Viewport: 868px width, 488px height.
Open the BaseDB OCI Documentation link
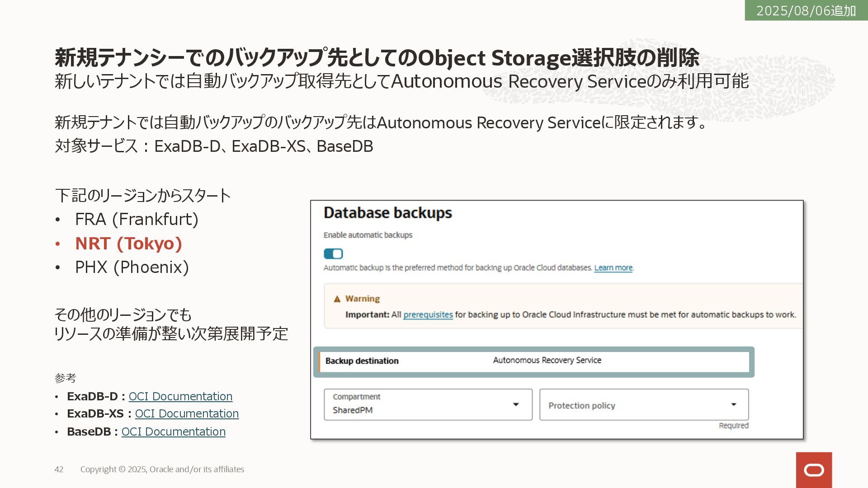[x=173, y=432]
